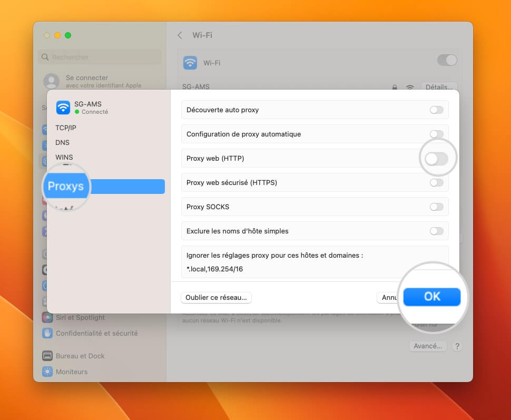Click the Bureau et Dock icon
The width and height of the screenshot is (511, 420).
47,356
